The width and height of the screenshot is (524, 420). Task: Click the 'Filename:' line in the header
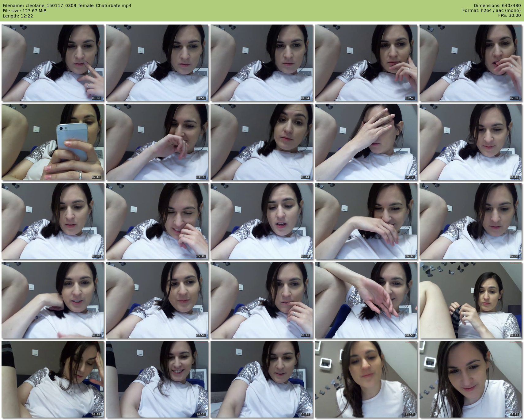pos(67,6)
